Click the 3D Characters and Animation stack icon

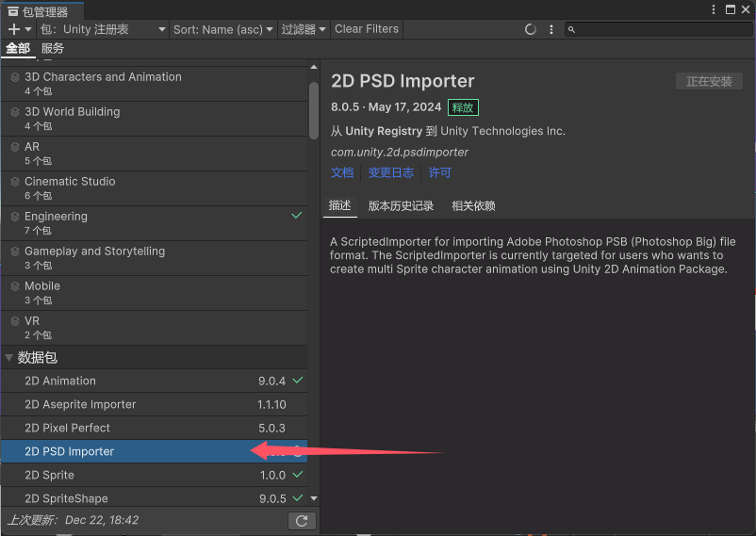pyautogui.click(x=15, y=77)
